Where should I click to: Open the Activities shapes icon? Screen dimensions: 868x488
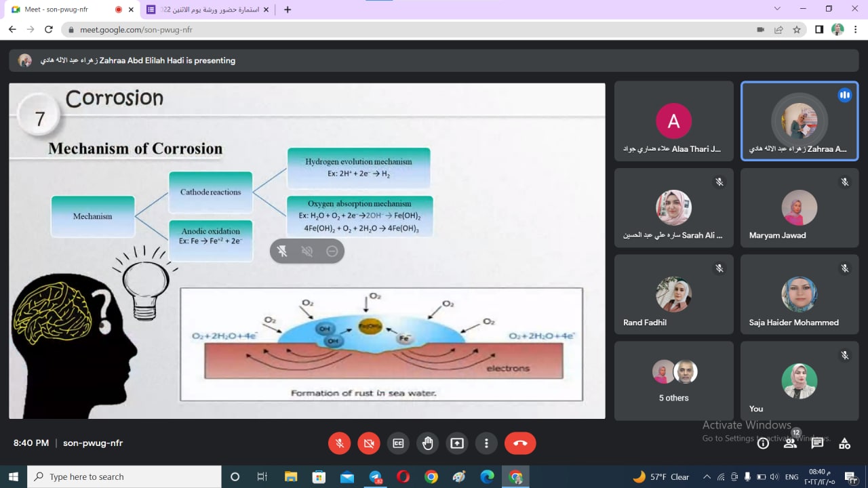844,443
